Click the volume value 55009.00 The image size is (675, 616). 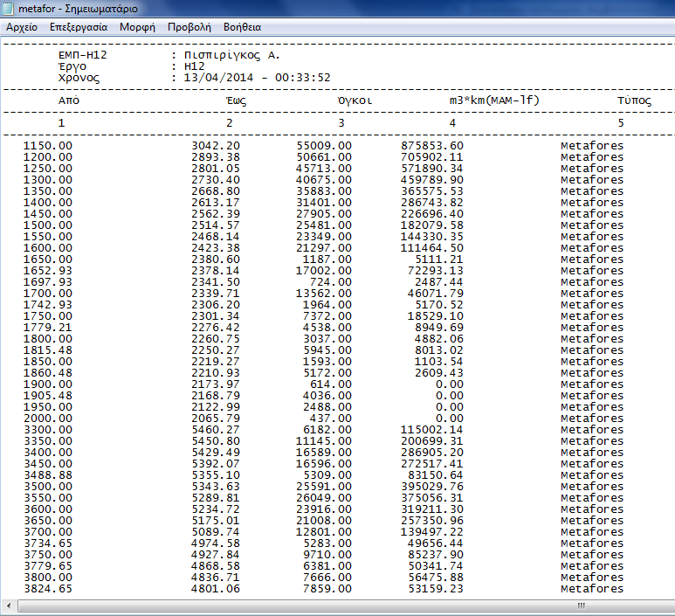(x=324, y=146)
